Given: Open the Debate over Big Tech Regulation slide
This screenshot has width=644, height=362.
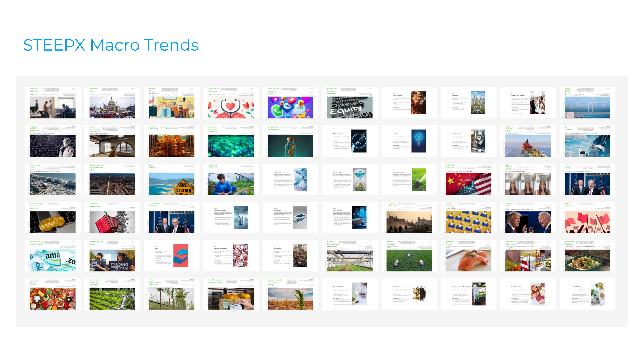Looking at the screenshot, I should pos(53,256).
